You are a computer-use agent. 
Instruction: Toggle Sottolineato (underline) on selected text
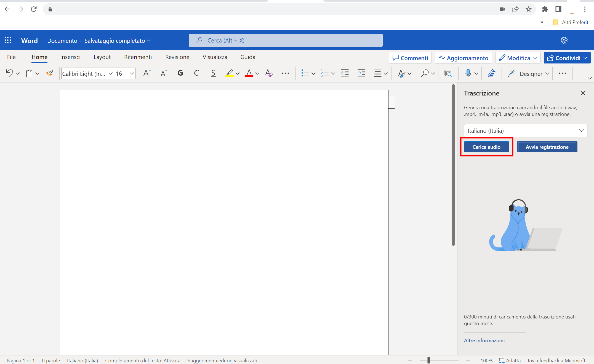(213, 73)
